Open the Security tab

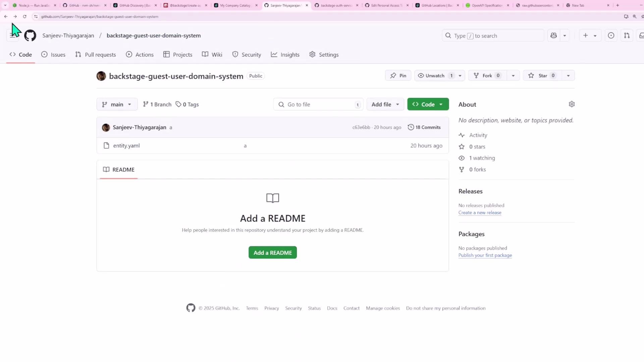(x=247, y=55)
